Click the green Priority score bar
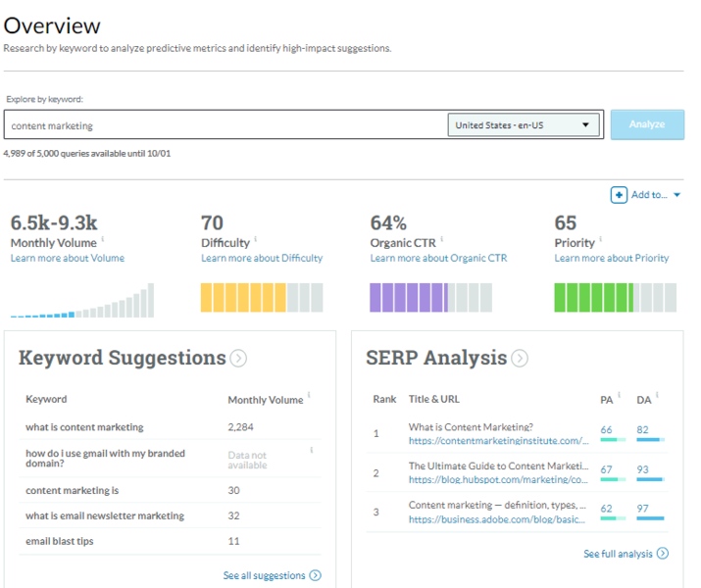This screenshot has height=588, width=701. tap(615, 297)
